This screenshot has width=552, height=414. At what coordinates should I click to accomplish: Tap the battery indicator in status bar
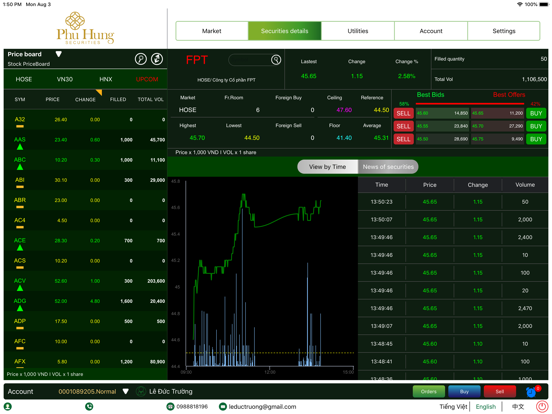pyautogui.click(x=544, y=4)
